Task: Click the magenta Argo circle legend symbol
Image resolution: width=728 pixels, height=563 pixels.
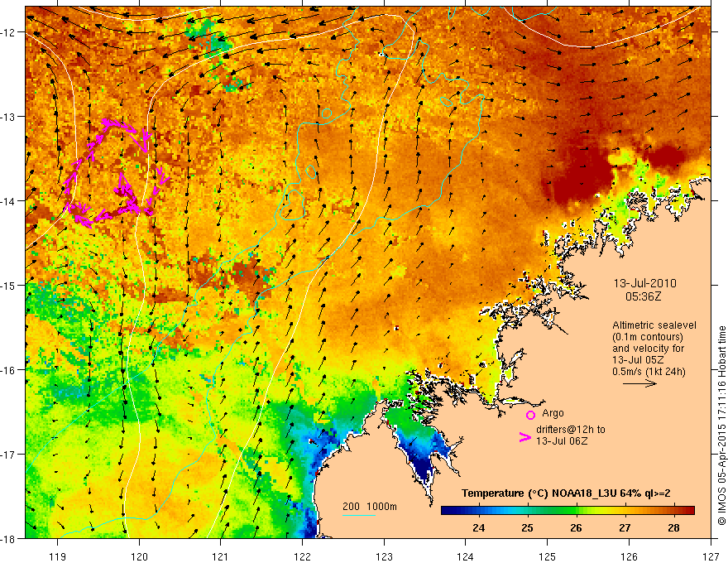Action: (x=530, y=415)
